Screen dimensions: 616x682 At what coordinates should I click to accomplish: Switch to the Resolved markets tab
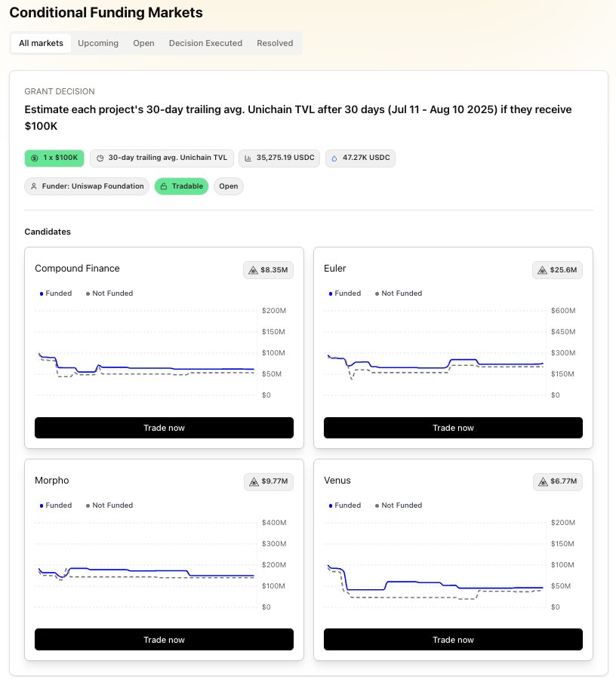[275, 43]
